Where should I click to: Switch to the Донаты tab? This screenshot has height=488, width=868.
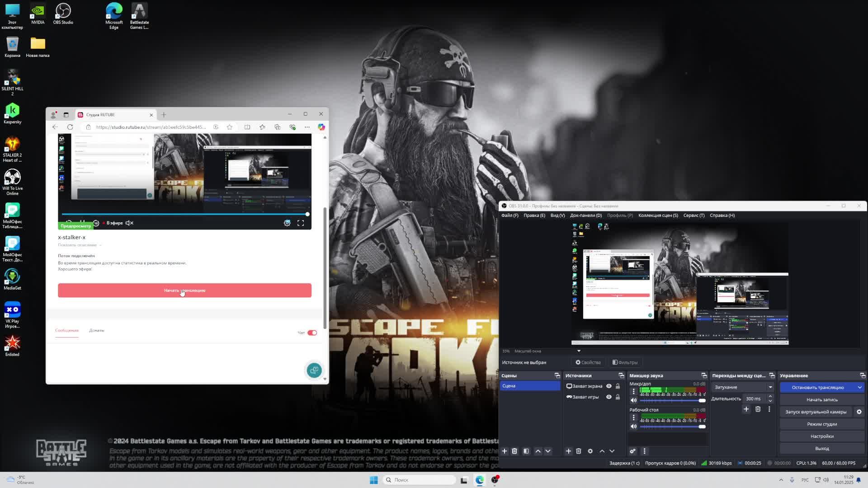97,330
